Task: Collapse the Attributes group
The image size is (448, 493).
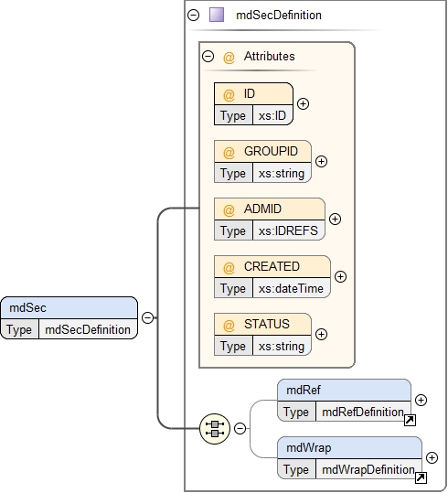Action: coord(208,57)
